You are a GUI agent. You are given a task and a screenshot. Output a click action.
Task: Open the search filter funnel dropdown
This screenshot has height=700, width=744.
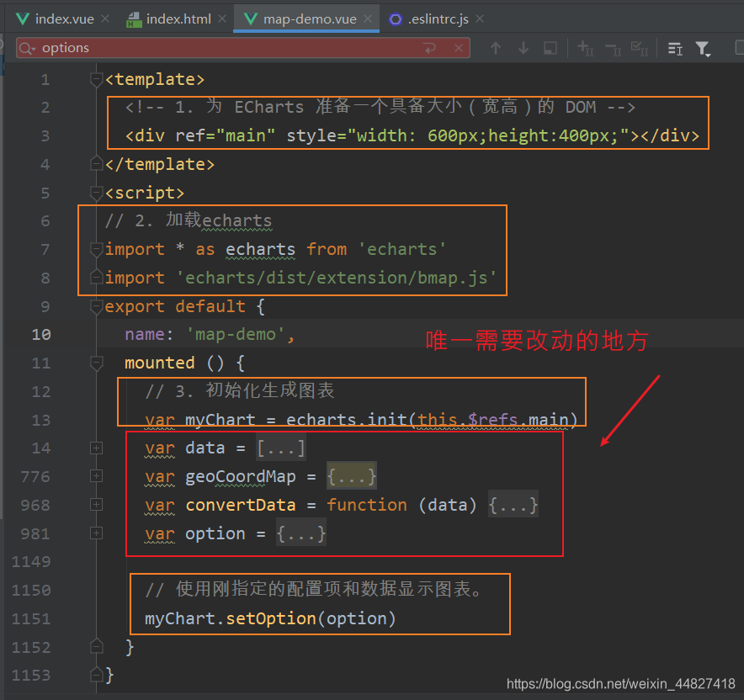704,48
